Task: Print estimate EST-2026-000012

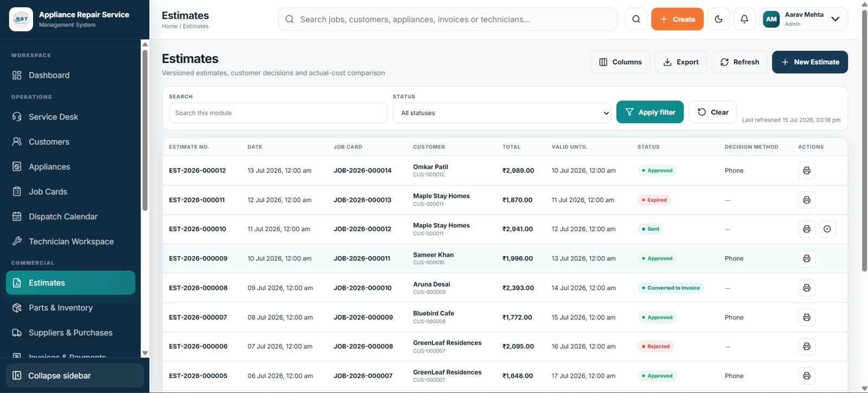Action: click(x=807, y=170)
